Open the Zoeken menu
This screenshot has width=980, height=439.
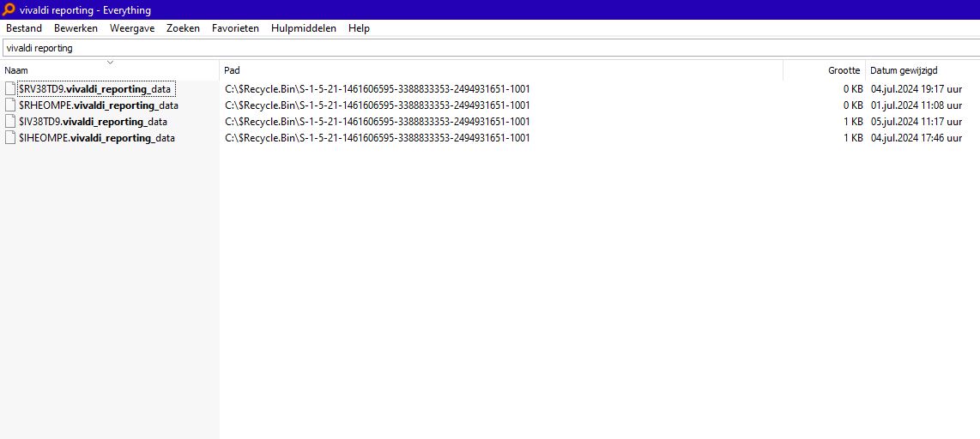click(x=183, y=28)
